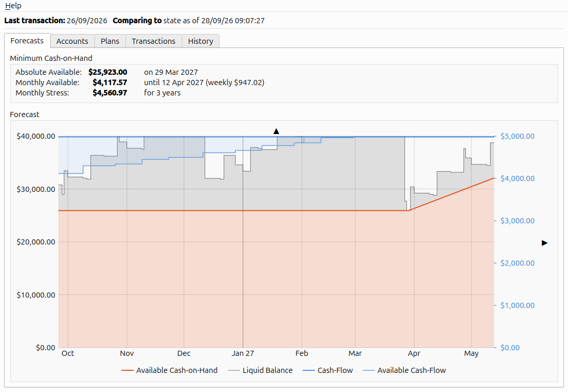Viewport: 568px width, 392px height.
Task: Click the 'Absolute Available:' label
Action: [x=49, y=72]
